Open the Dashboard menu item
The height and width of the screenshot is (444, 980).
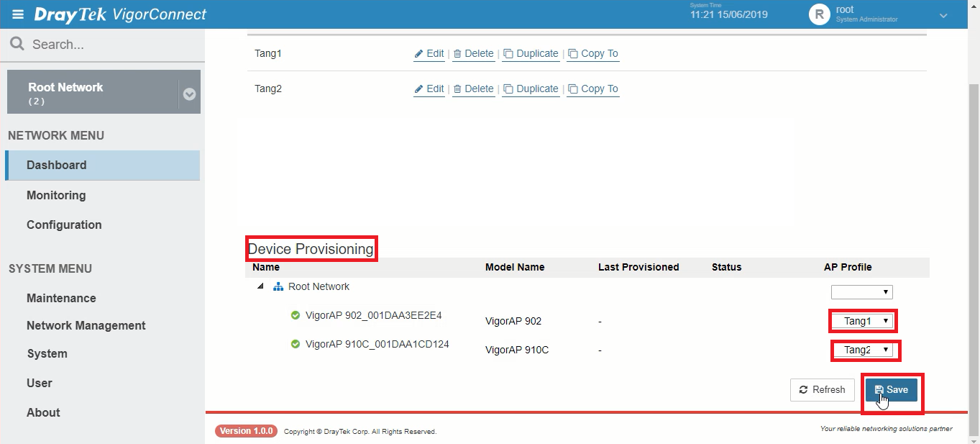[102, 165]
